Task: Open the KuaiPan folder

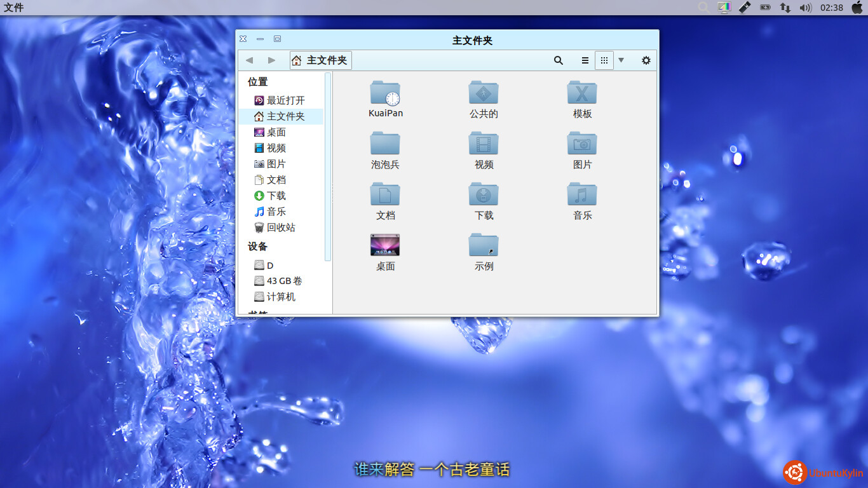Action: pyautogui.click(x=385, y=94)
